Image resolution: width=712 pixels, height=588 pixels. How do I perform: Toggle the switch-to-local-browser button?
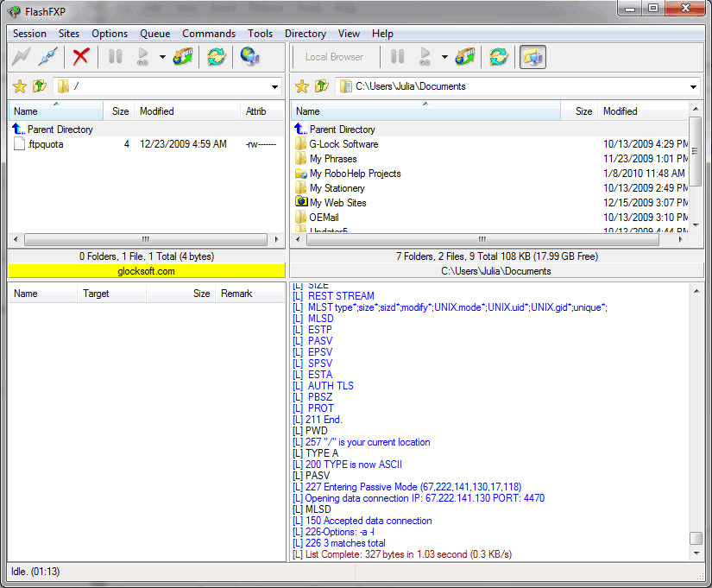click(x=532, y=57)
